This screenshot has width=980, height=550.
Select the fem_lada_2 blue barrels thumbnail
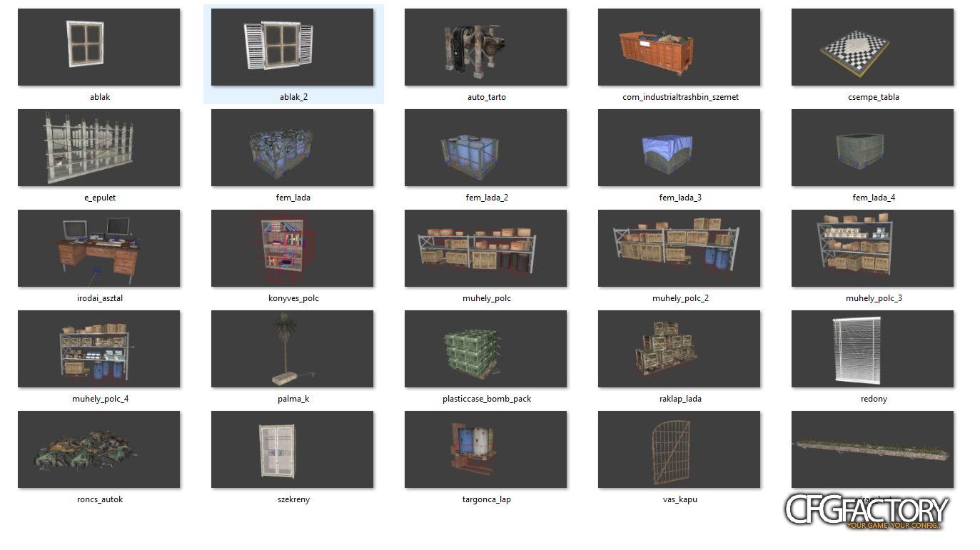[486, 148]
